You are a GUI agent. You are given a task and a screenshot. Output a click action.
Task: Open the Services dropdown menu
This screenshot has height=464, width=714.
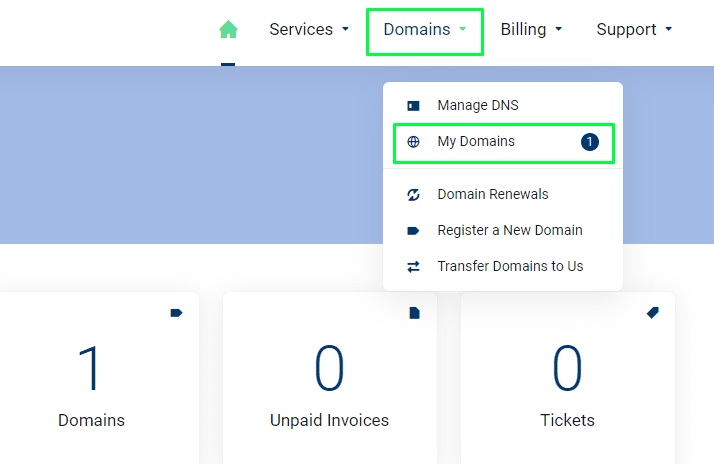pos(309,29)
